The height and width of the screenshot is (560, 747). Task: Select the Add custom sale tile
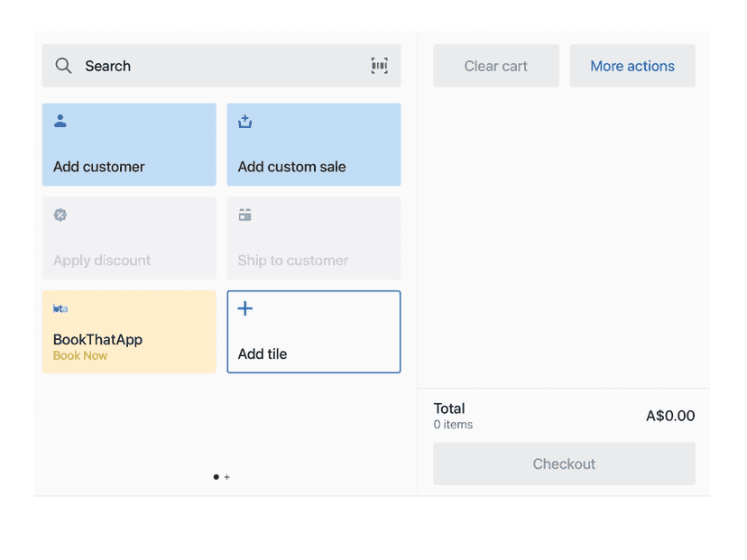pyautogui.click(x=314, y=144)
